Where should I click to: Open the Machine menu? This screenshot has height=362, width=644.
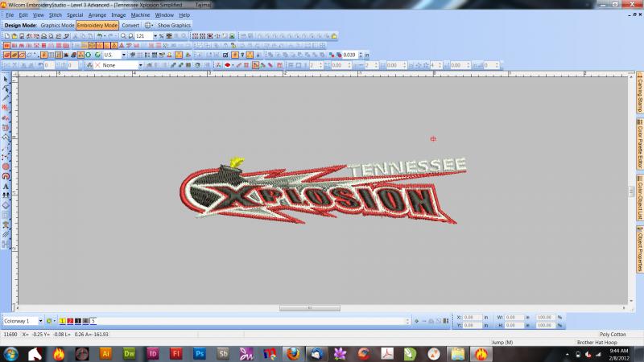coord(140,15)
